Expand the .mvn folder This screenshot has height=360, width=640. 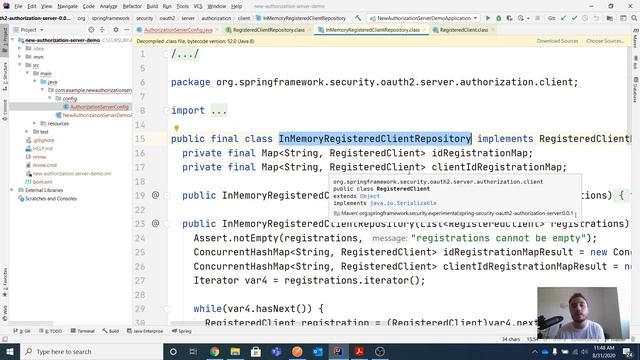tap(20, 57)
